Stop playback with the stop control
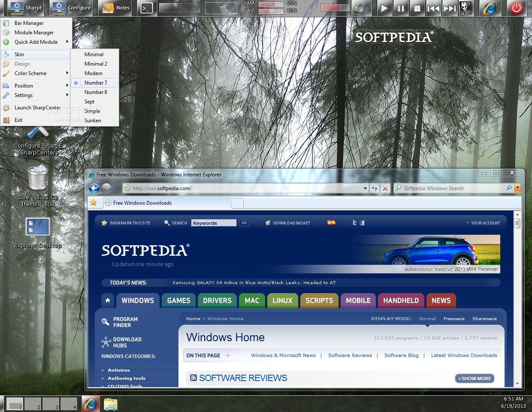 417,8
